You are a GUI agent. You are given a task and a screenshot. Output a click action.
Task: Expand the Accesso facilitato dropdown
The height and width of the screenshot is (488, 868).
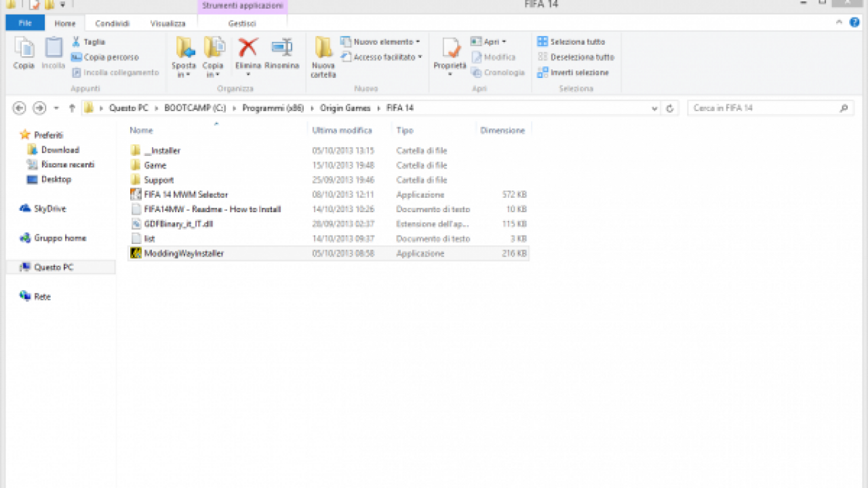click(x=420, y=57)
